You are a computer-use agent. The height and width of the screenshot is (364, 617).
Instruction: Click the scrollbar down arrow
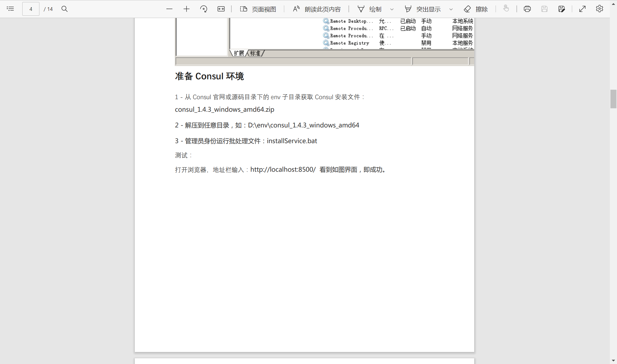(613, 361)
